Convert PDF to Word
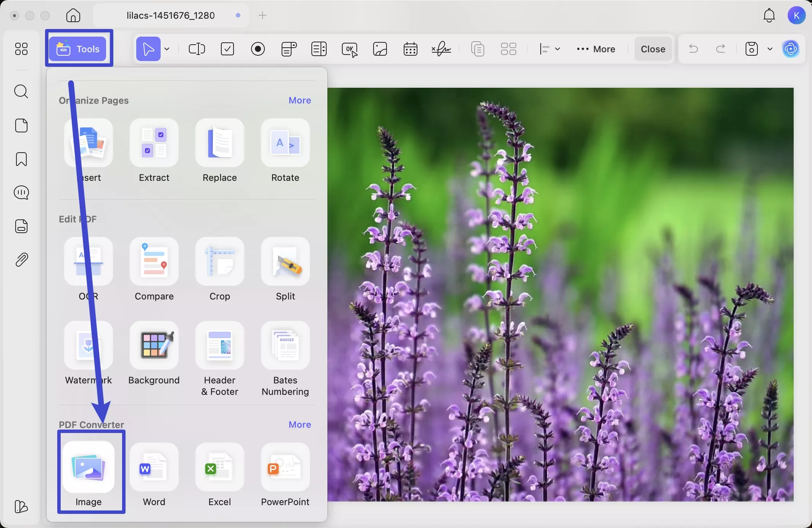Viewport: 812px width, 528px height. pyautogui.click(x=154, y=468)
